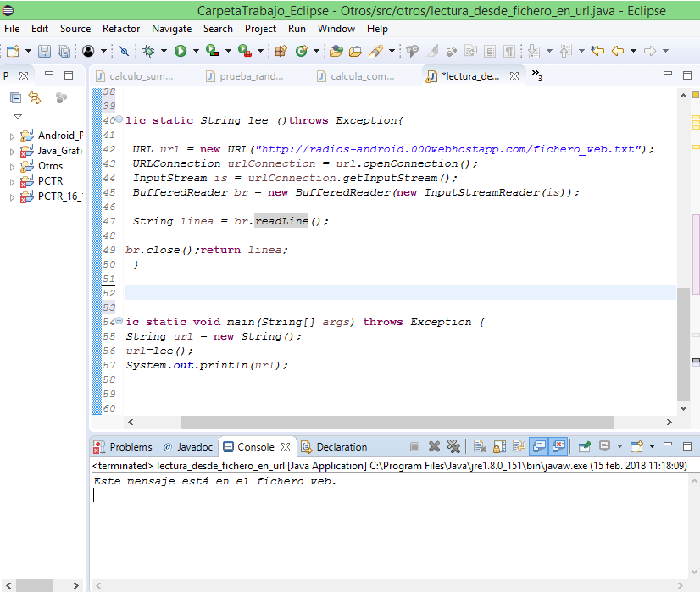Open the Source menu
The image size is (700, 592).
click(x=75, y=29)
